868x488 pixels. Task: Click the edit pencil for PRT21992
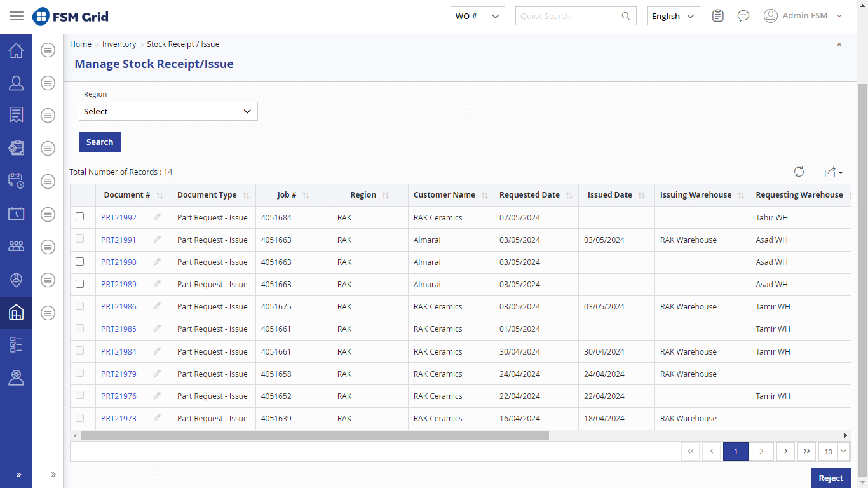click(x=157, y=217)
